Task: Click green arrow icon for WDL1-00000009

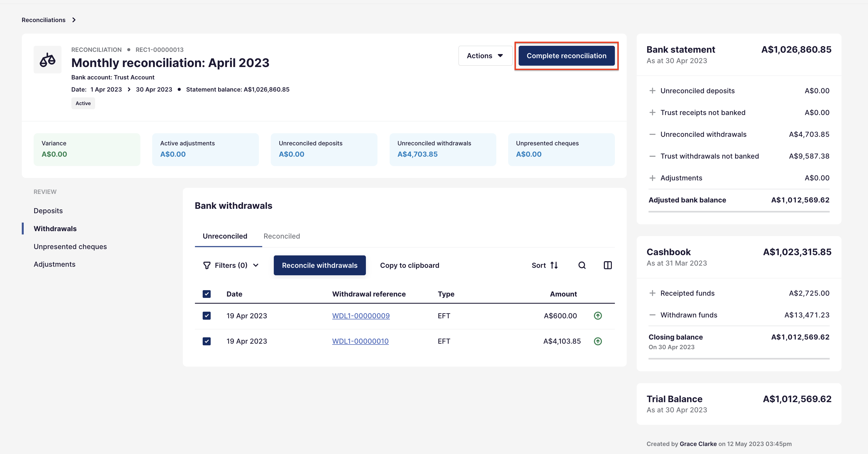Action: pyautogui.click(x=598, y=316)
